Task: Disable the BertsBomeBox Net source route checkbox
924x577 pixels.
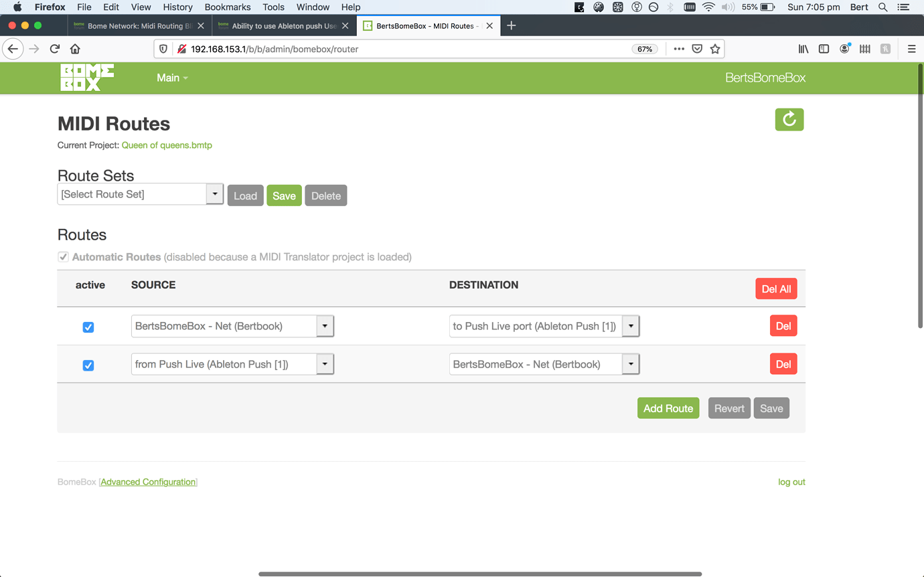Action: click(88, 327)
